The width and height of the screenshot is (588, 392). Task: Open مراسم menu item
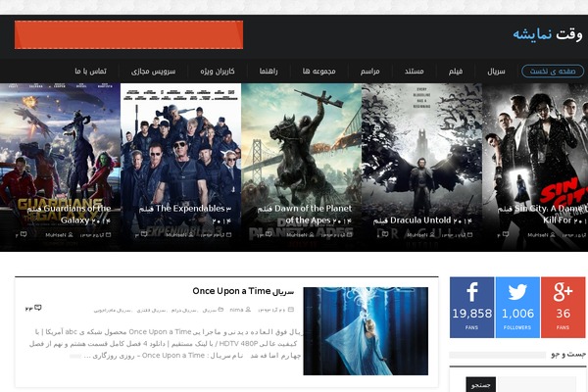point(370,71)
